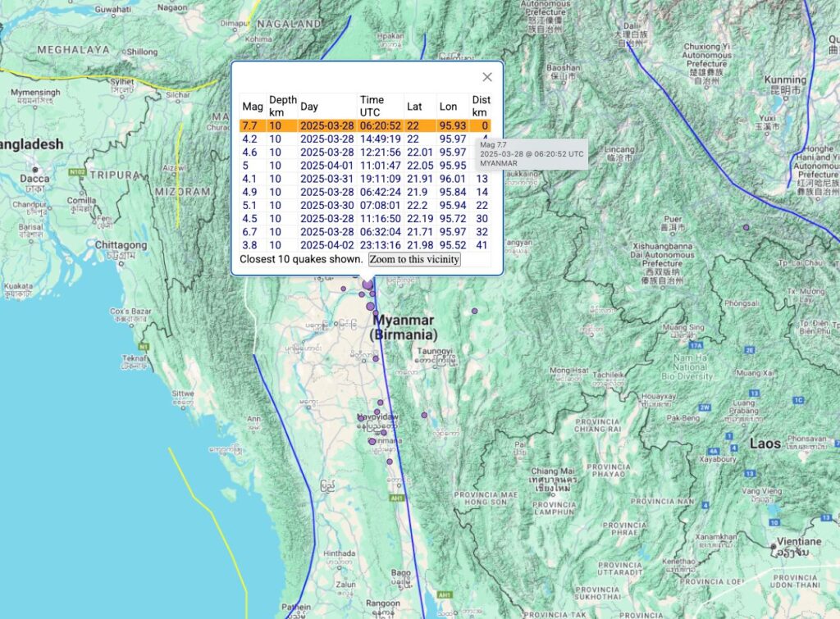Select the quake dot east of Naypyidaw
Viewport: 840px width, 619px height.
point(424,415)
